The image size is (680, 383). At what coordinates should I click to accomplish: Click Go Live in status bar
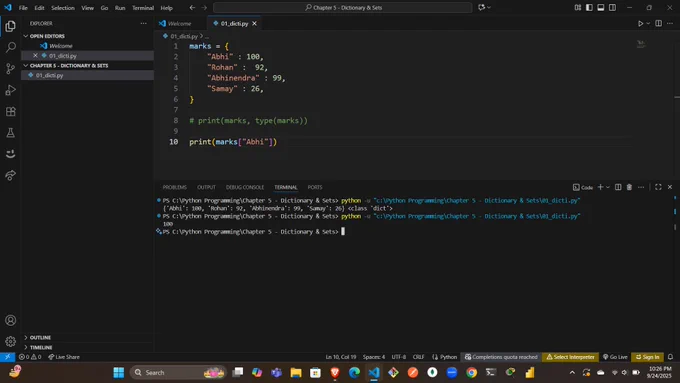point(615,357)
